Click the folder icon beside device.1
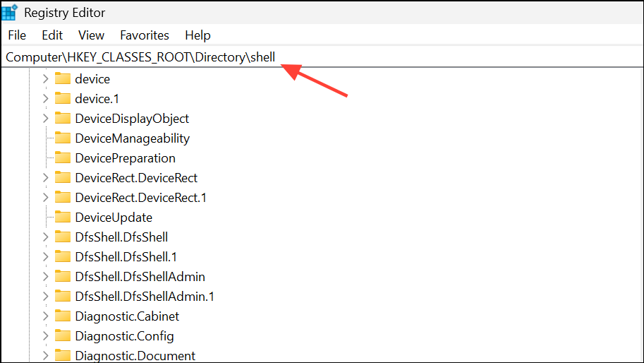The image size is (644, 363). pyautogui.click(x=63, y=99)
